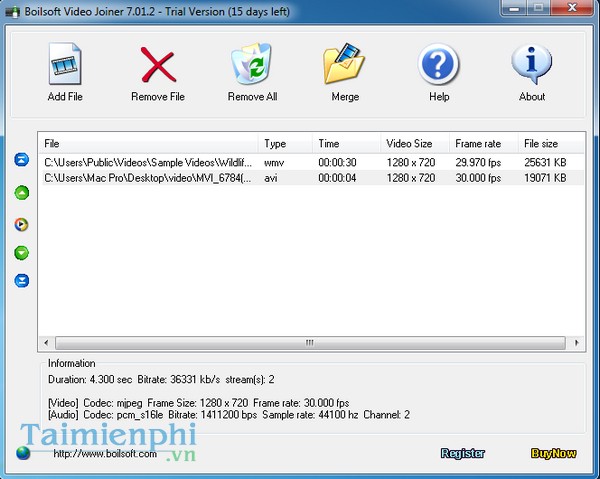Viewport: 600px width, 479px height.
Task: Click the 25631 KB file size cell
Action: point(545,163)
